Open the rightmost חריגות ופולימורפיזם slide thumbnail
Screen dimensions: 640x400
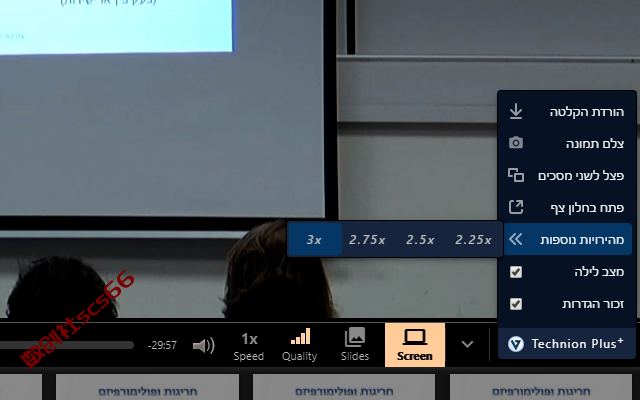[x=541, y=387]
